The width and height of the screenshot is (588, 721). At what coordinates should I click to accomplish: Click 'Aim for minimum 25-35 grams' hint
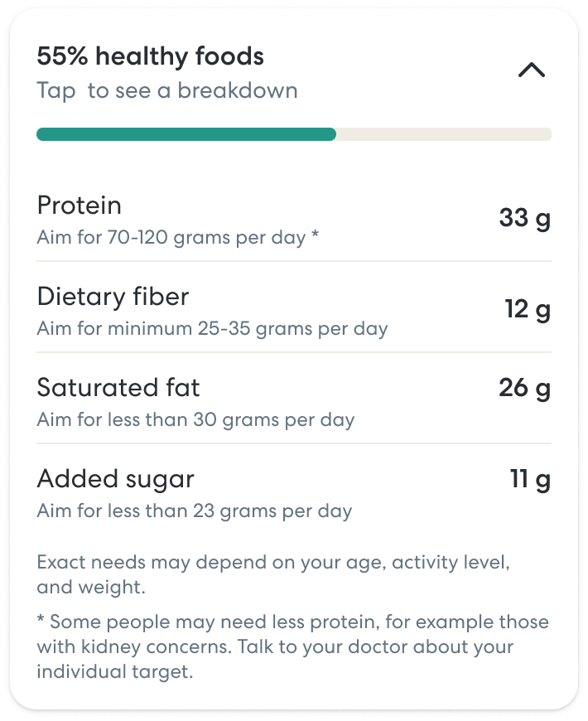212,329
